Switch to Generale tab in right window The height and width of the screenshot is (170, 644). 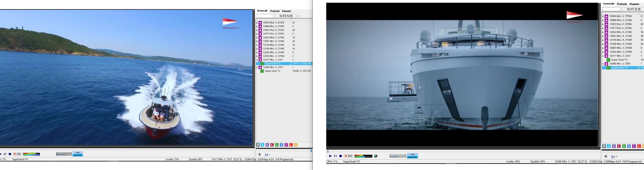pos(609,4)
